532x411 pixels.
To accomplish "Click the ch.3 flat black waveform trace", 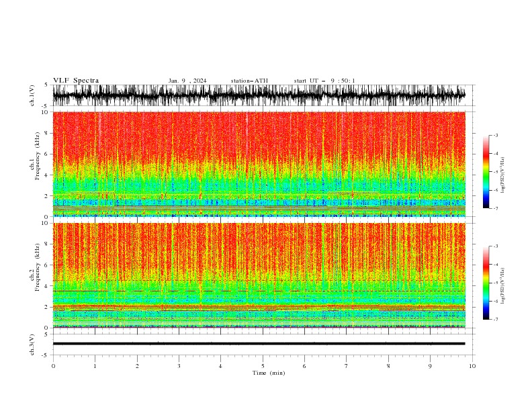I will [259, 344].
